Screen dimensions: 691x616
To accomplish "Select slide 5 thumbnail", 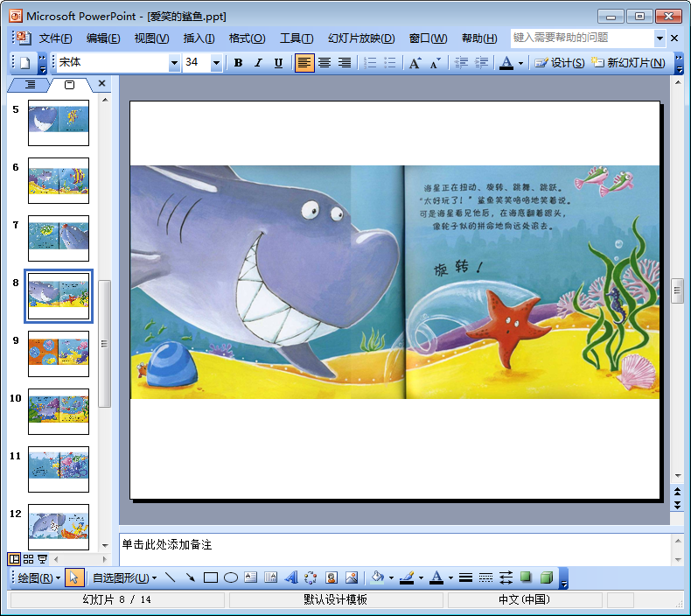I will [x=59, y=122].
